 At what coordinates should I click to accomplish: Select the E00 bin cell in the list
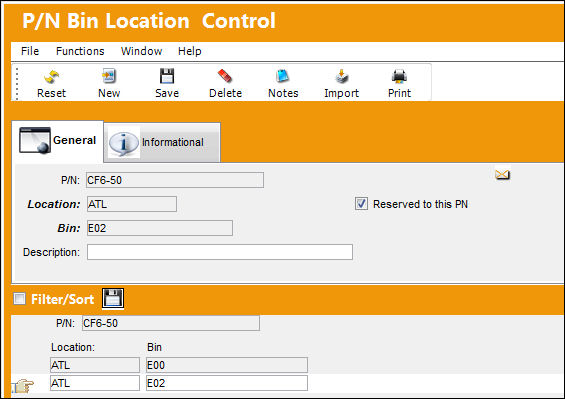click(227, 365)
